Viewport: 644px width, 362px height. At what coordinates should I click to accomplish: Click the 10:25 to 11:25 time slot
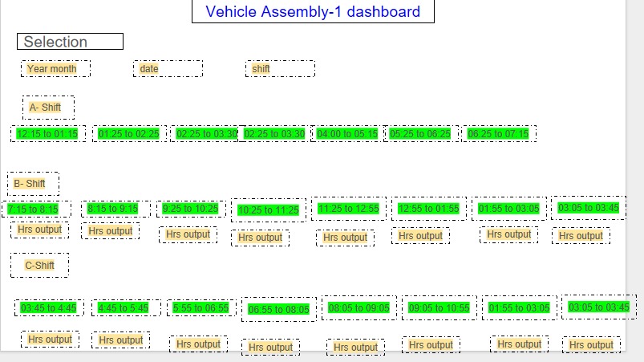pyautogui.click(x=268, y=210)
